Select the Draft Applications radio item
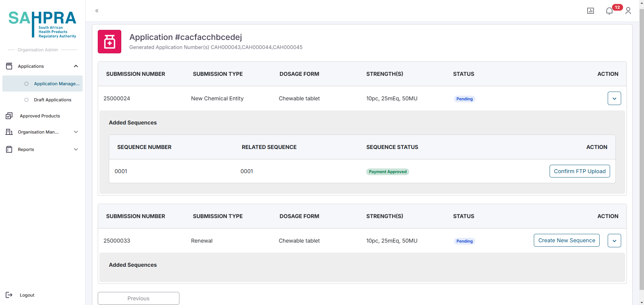The height and width of the screenshot is (305, 644). 27,100
